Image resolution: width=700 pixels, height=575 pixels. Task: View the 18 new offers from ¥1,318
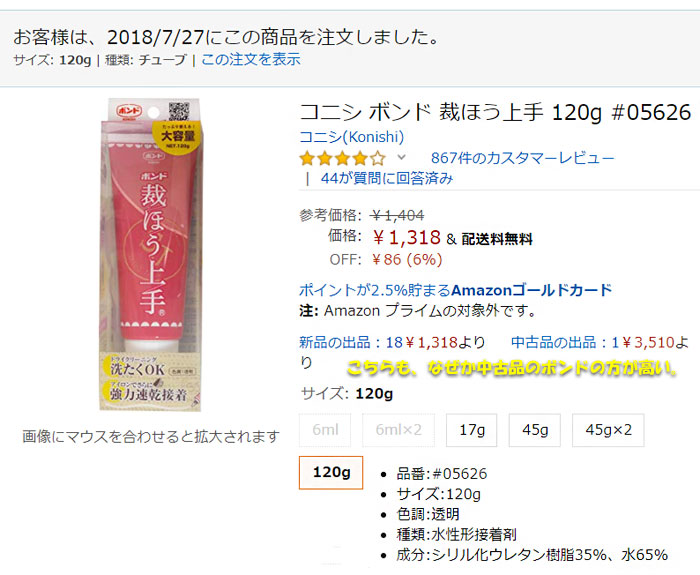392,342
